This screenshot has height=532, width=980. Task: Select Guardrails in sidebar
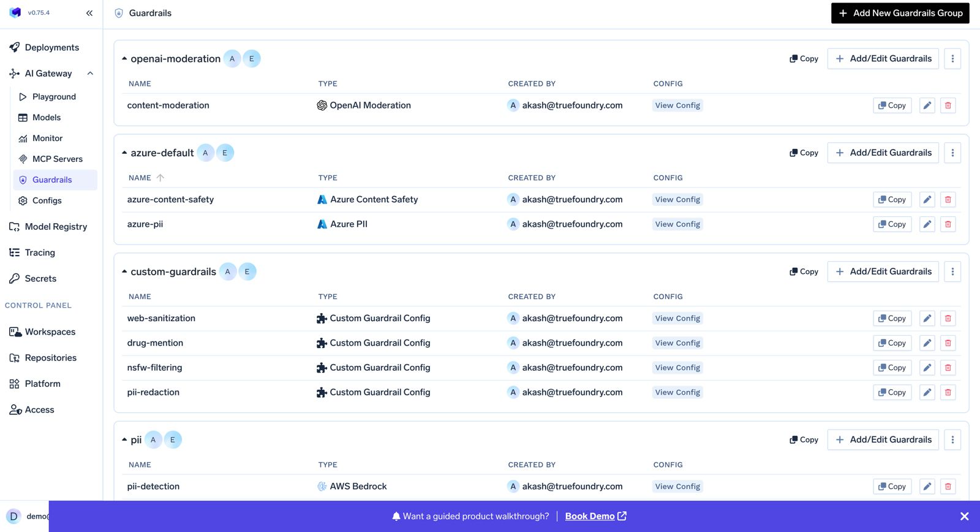[x=55, y=180]
